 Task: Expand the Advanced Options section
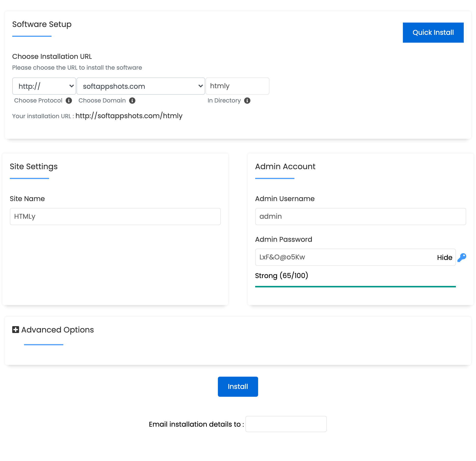pos(57,330)
